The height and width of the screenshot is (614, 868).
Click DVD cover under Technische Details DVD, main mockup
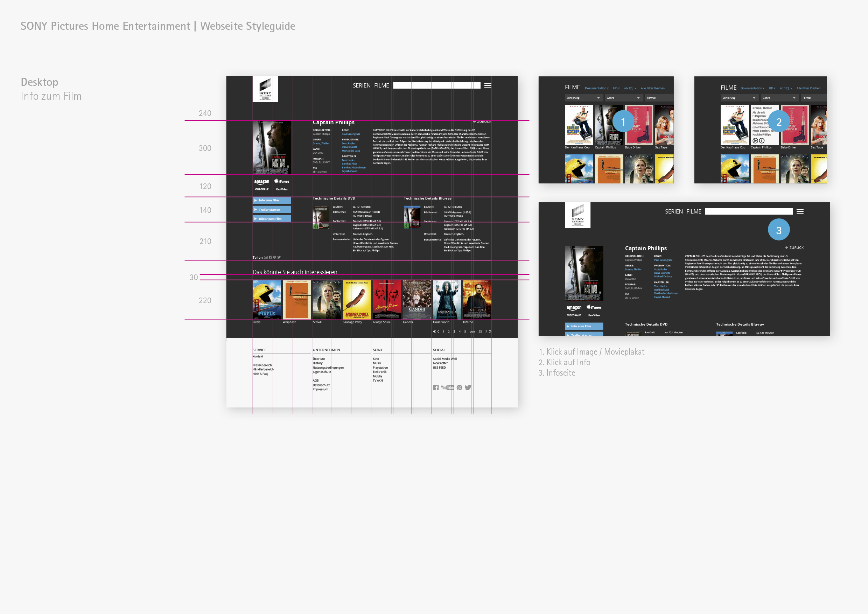coord(321,217)
